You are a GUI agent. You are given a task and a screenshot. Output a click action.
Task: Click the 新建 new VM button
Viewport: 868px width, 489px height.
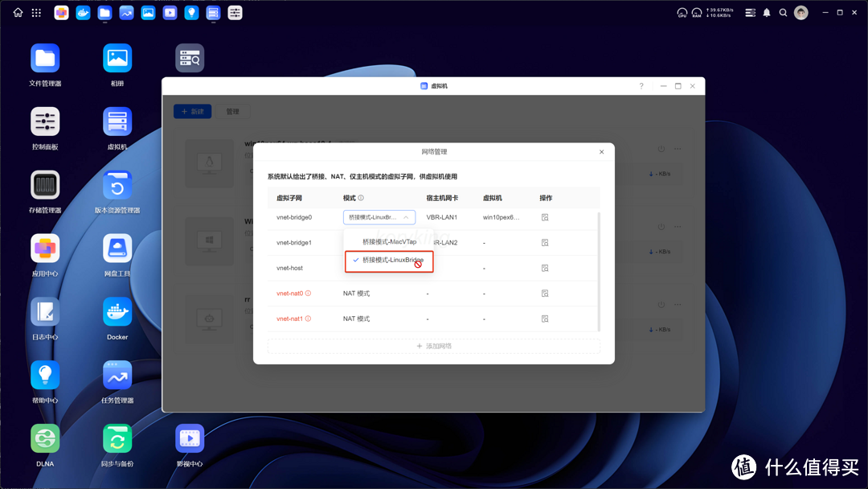pyautogui.click(x=192, y=111)
